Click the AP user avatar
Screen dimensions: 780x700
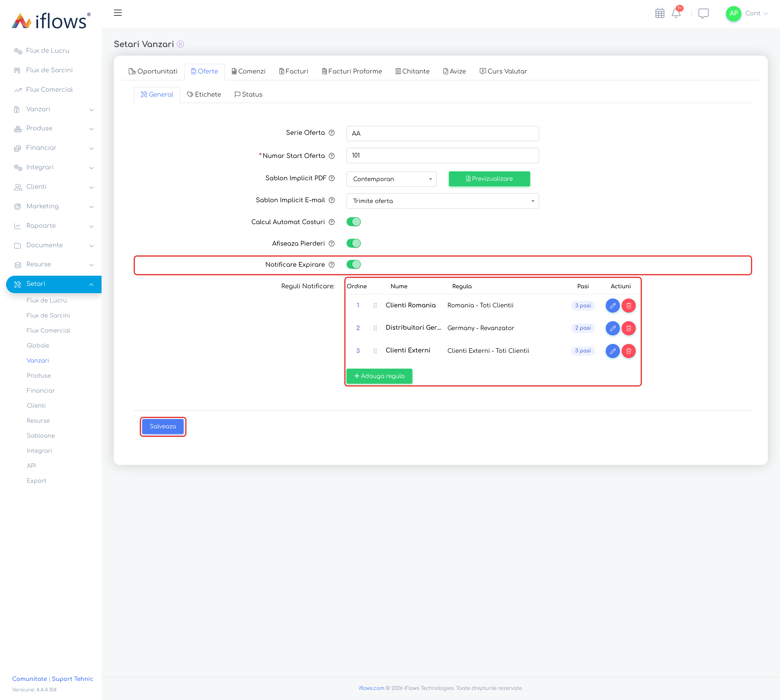(733, 13)
